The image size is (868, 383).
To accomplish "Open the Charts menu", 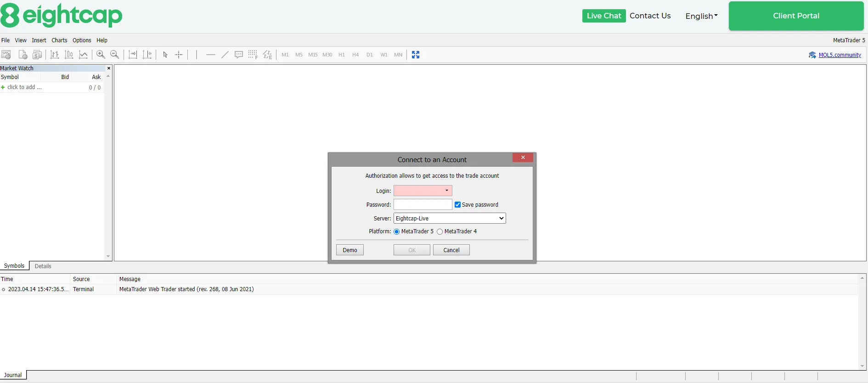I will [x=59, y=40].
